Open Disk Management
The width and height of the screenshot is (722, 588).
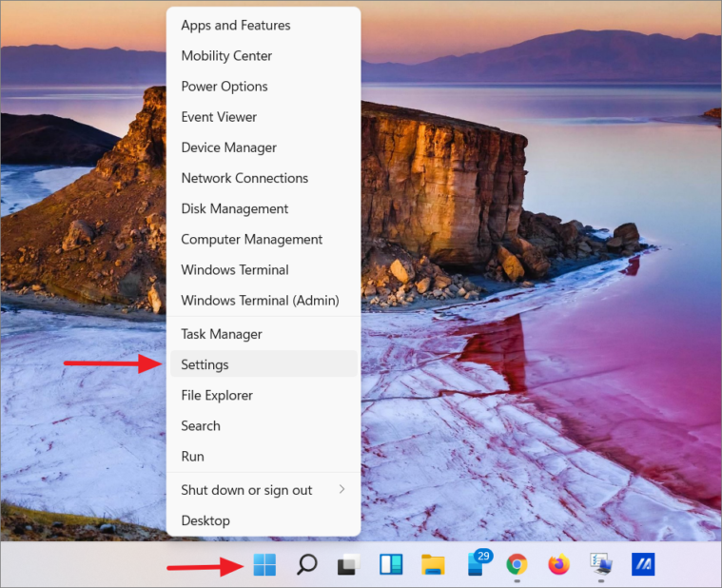point(263,208)
